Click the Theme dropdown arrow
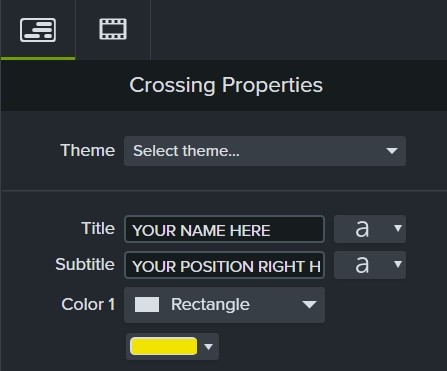Screen dimensions: 447x371 392,151
